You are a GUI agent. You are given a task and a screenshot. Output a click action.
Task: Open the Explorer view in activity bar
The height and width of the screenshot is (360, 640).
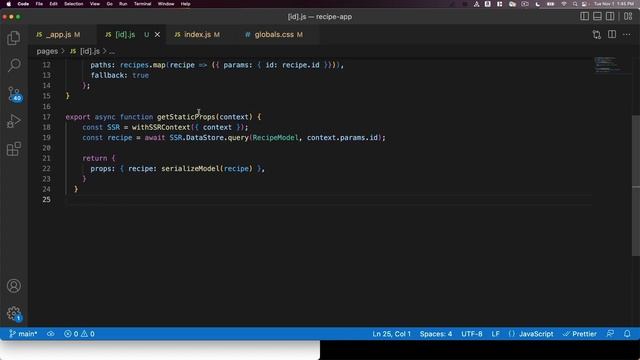click(x=13, y=38)
